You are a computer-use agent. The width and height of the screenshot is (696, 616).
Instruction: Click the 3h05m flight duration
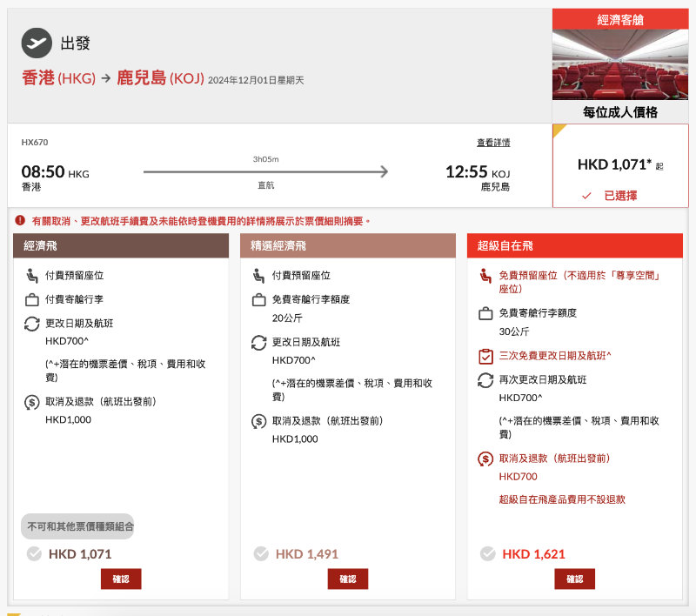pyautogui.click(x=266, y=159)
